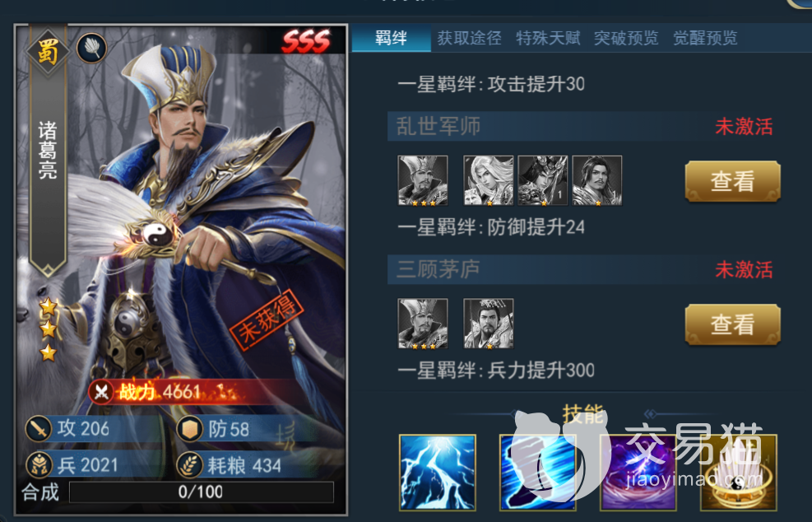The width and height of the screenshot is (812, 522).
Task: Click the white-haired hero portrait in 乱世军师
Action: (489, 180)
